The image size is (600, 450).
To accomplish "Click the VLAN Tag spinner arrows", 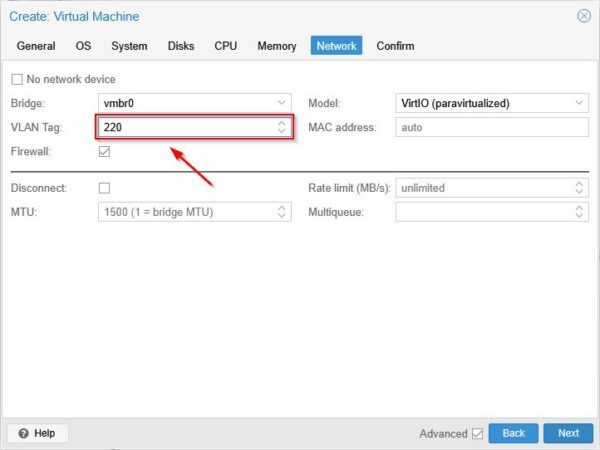I will tap(282, 127).
